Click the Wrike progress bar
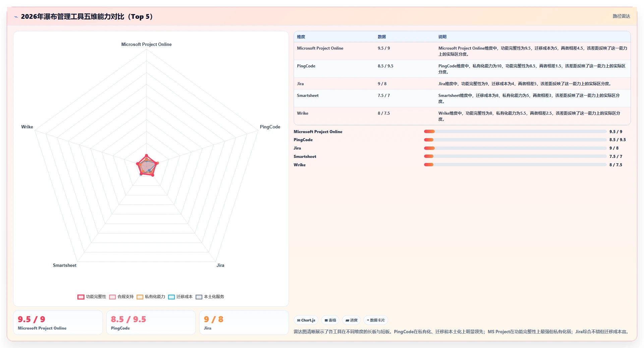This screenshot has width=644, height=348. (515, 165)
